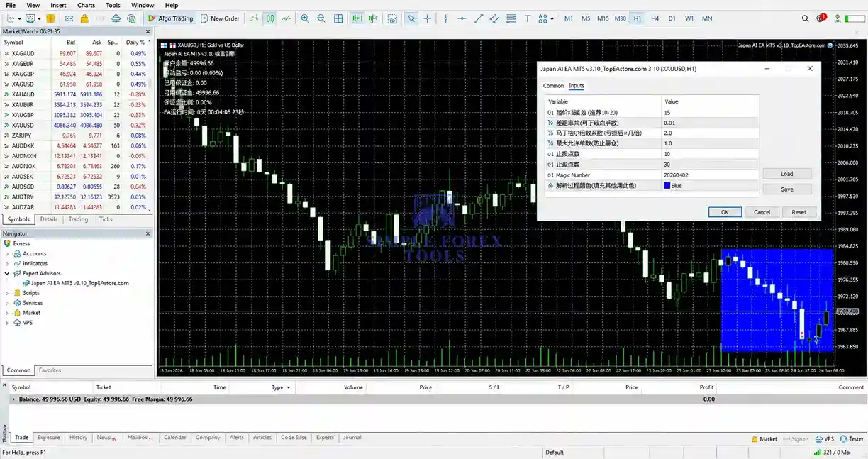Click the Tester button in status bar
868x459 pixels.
click(x=852, y=439)
